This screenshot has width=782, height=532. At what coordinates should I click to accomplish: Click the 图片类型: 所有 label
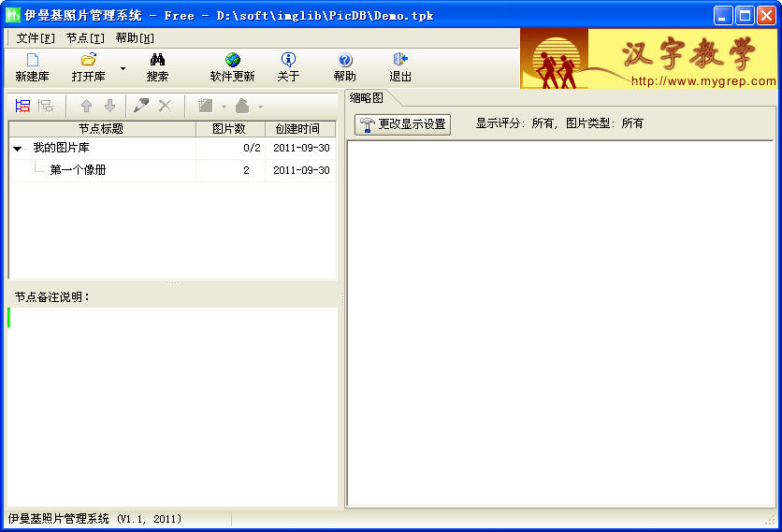[604, 123]
